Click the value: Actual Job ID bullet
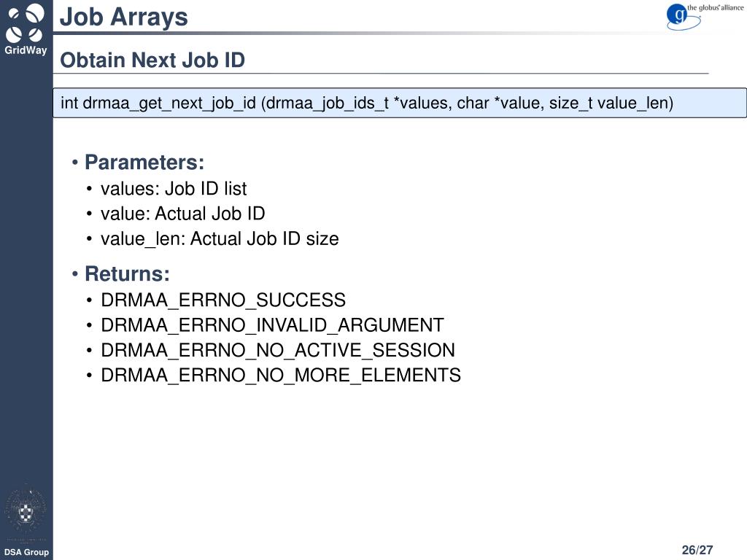This screenshot has height=560, width=747. [x=182, y=214]
